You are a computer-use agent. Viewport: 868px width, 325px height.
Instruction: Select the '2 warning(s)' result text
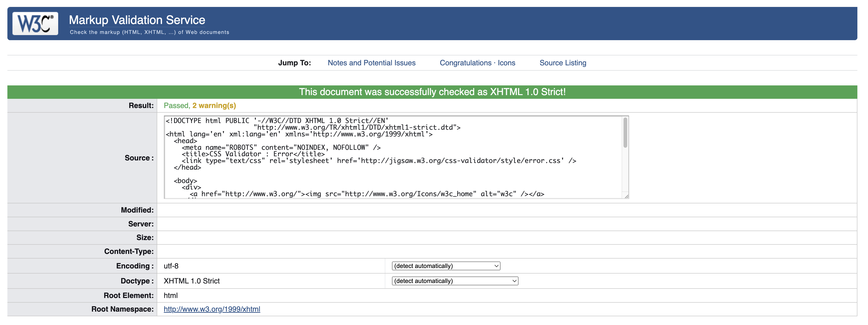click(x=214, y=105)
